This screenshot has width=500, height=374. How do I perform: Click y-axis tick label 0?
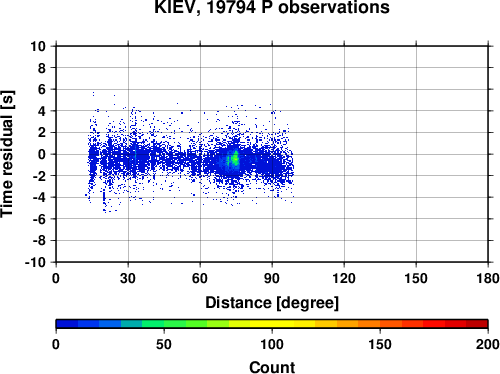tap(42, 154)
